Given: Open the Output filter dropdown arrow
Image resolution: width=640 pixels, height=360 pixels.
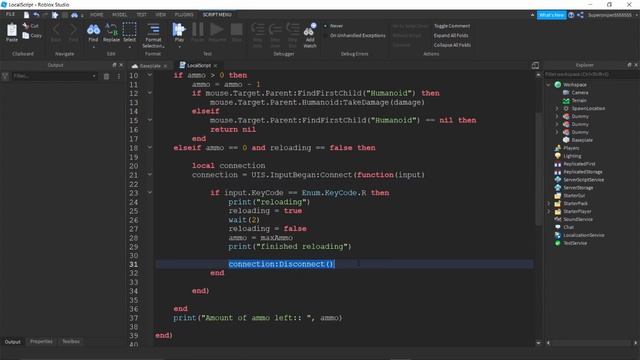Looking at the screenshot, I should pos(94,76).
